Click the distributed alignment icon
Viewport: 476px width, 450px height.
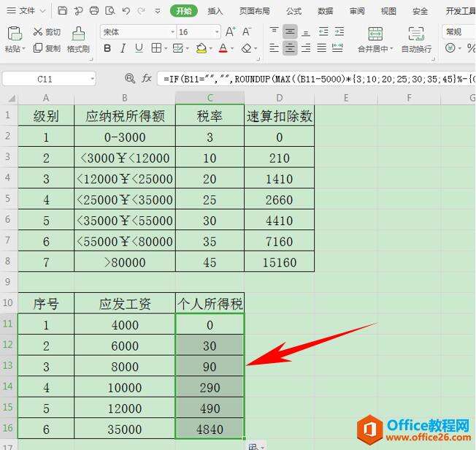point(337,48)
